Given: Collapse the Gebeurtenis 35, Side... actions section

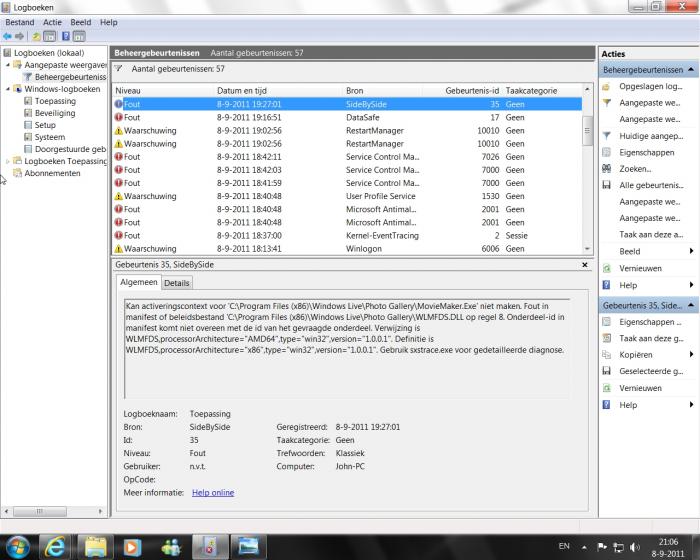Looking at the screenshot, I should point(691,305).
